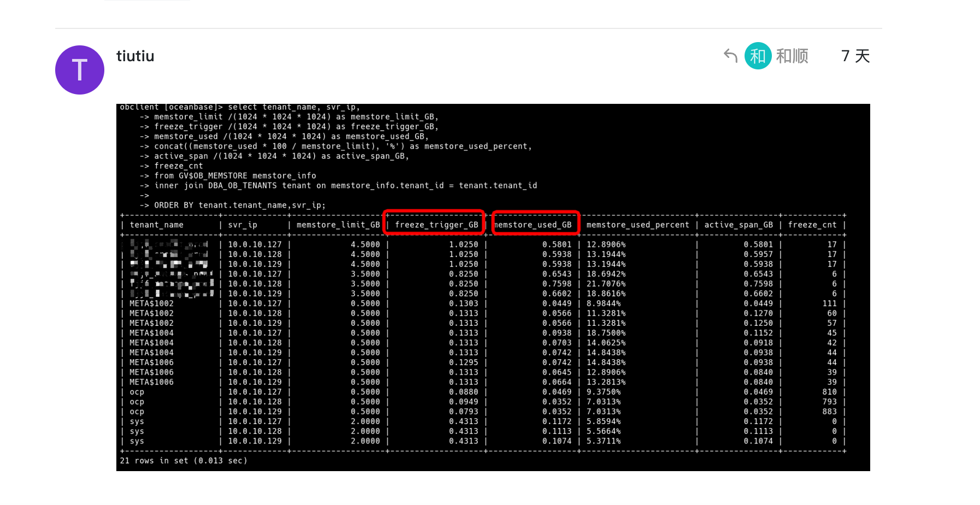The height and width of the screenshot is (505, 980).
Task: Click the memstore_limit_GB column header
Action: [338, 225]
